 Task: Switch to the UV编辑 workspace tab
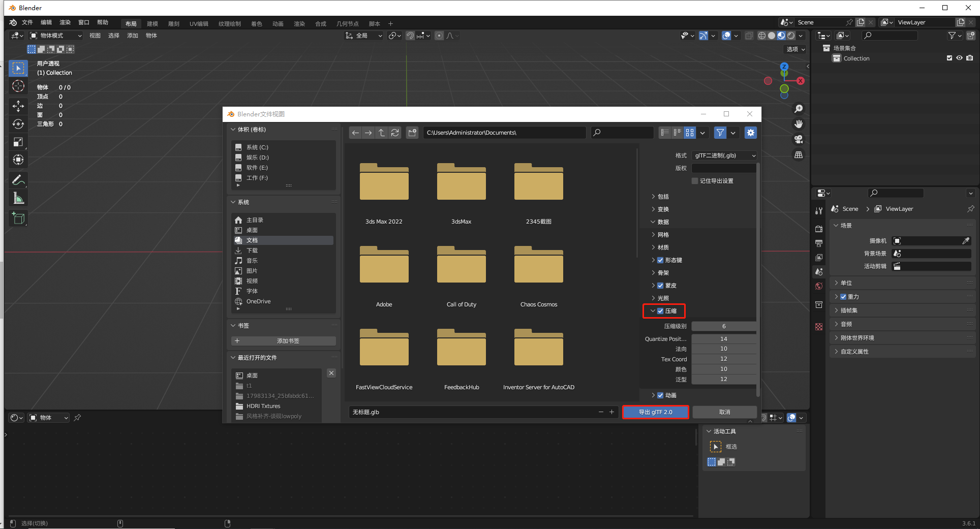click(199, 24)
